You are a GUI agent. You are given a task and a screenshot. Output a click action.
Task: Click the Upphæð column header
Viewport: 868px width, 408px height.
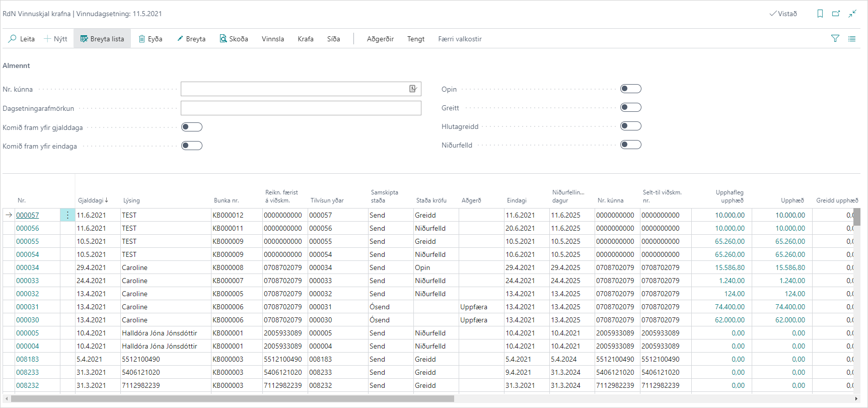pyautogui.click(x=792, y=200)
